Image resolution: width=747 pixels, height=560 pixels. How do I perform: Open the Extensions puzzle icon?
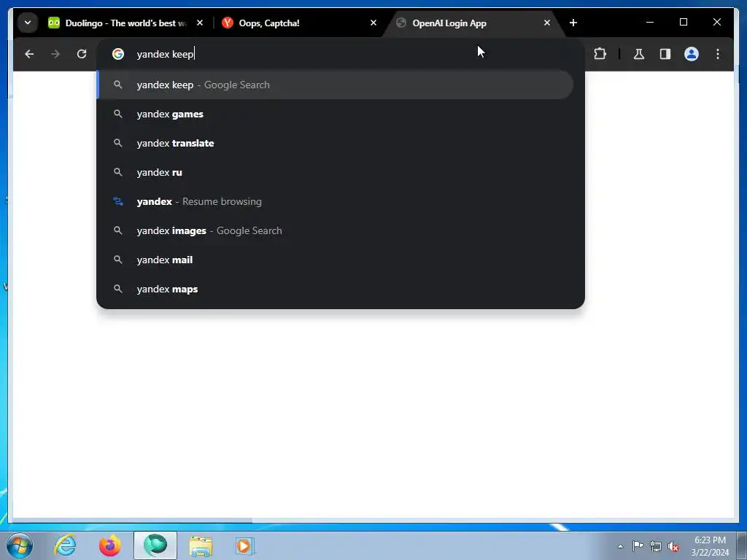600,54
